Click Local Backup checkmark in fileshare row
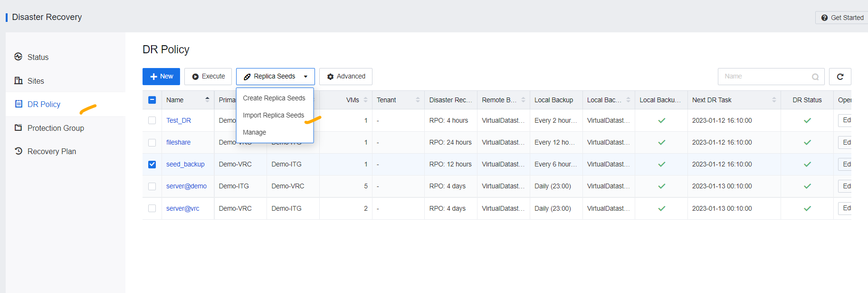The height and width of the screenshot is (293, 868). tap(661, 142)
